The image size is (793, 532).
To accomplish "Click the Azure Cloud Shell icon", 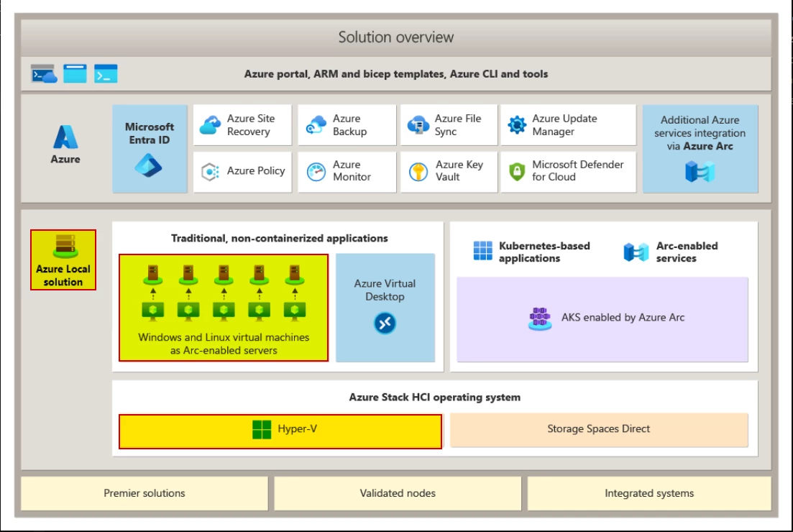I will pos(44,74).
